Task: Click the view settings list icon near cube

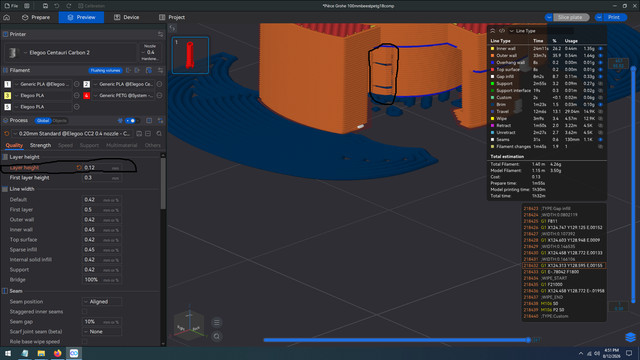Action: coord(217,322)
